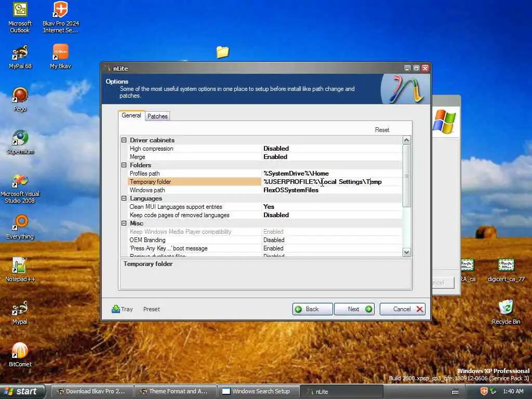Click the Enabled value for Merge
532x399 pixels.
(275, 157)
